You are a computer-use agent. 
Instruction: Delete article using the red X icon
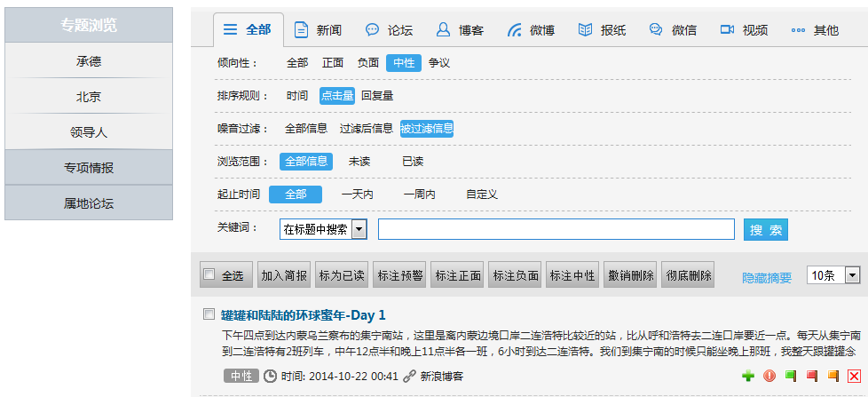pos(854,376)
